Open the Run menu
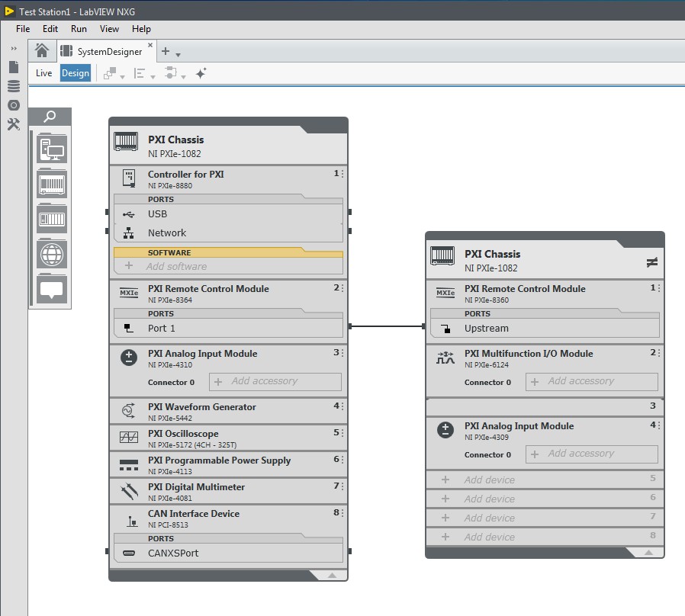The width and height of the screenshot is (685, 616). click(x=79, y=29)
